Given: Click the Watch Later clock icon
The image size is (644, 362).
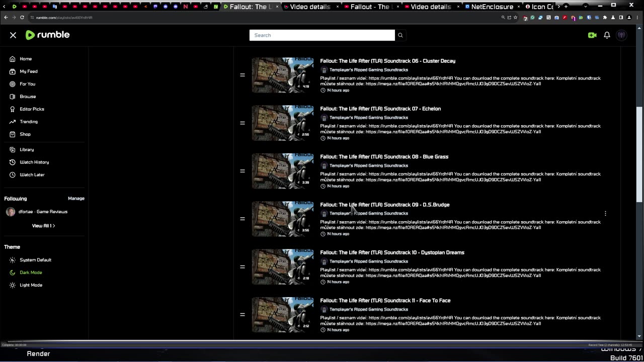Looking at the screenshot, I should (x=13, y=175).
